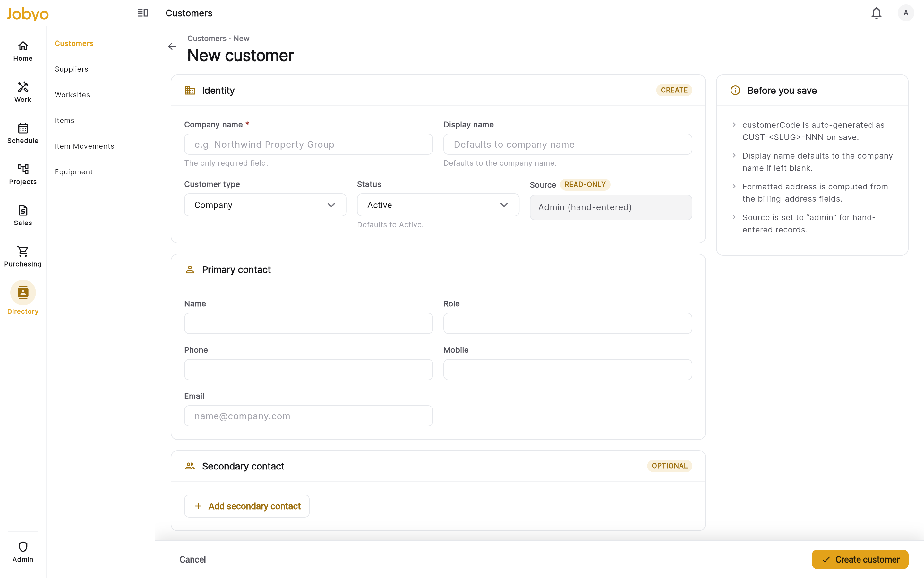Screen dimensions: 924x578
Task: Open the Purchasing section
Action: (x=23, y=257)
